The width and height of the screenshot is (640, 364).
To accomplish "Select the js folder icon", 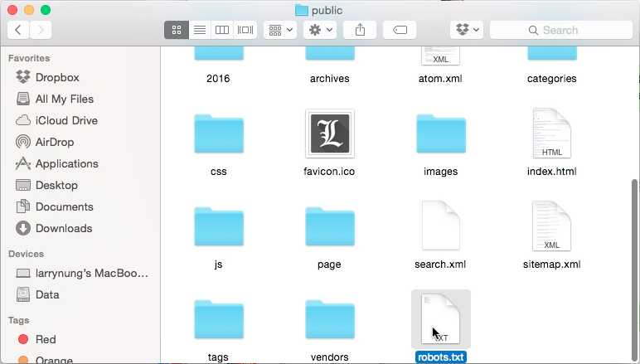I will click(x=219, y=226).
